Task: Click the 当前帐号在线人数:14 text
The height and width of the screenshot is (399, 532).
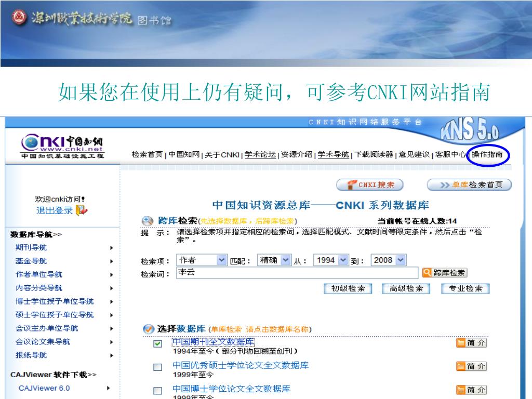Action: (417, 221)
